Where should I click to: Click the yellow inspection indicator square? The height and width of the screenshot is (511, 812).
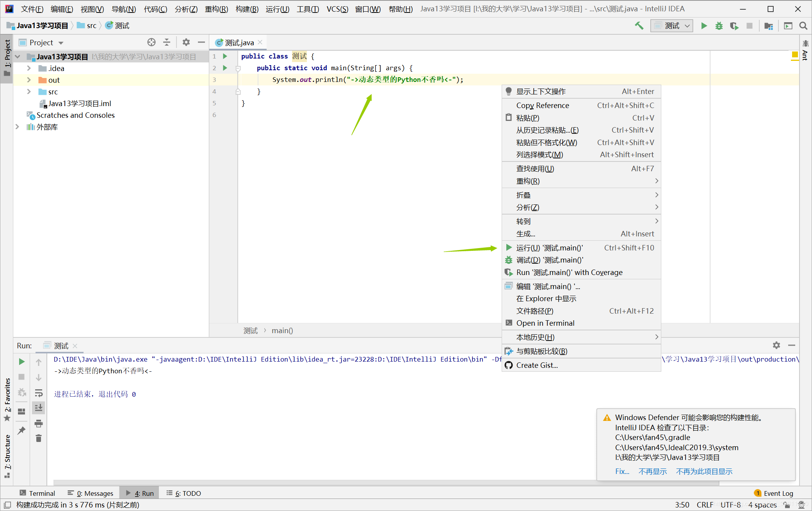[x=794, y=55]
